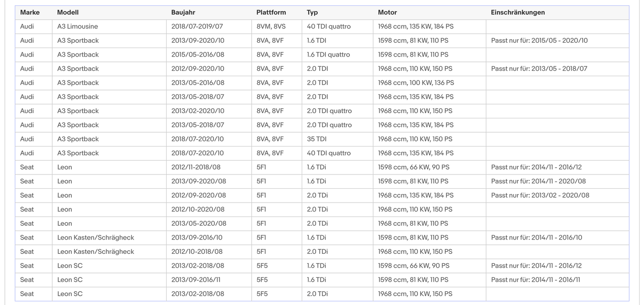
Task: Click the Motor column header
Action: coord(387,12)
